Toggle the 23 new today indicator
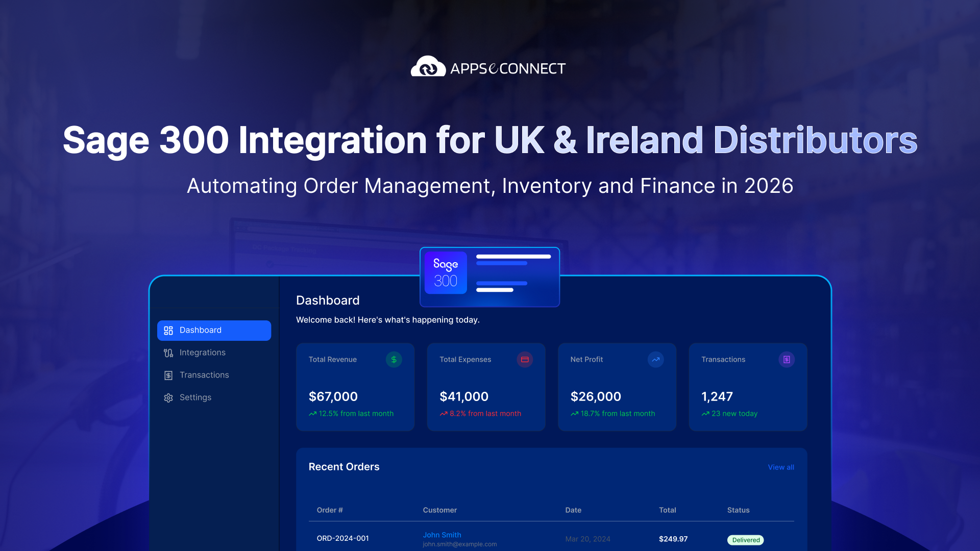The image size is (980, 551). click(730, 413)
